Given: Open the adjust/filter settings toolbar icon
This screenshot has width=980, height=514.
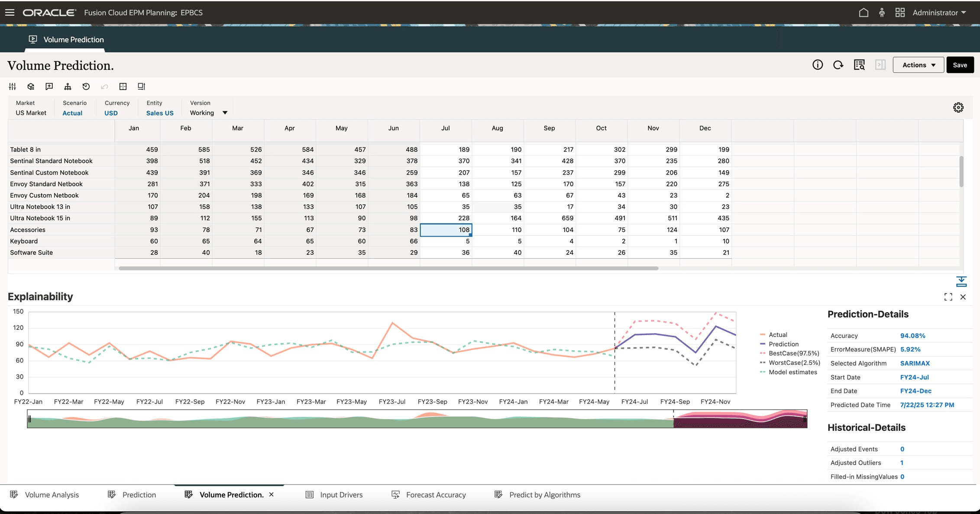Looking at the screenshot, I should tap(12, 86).
